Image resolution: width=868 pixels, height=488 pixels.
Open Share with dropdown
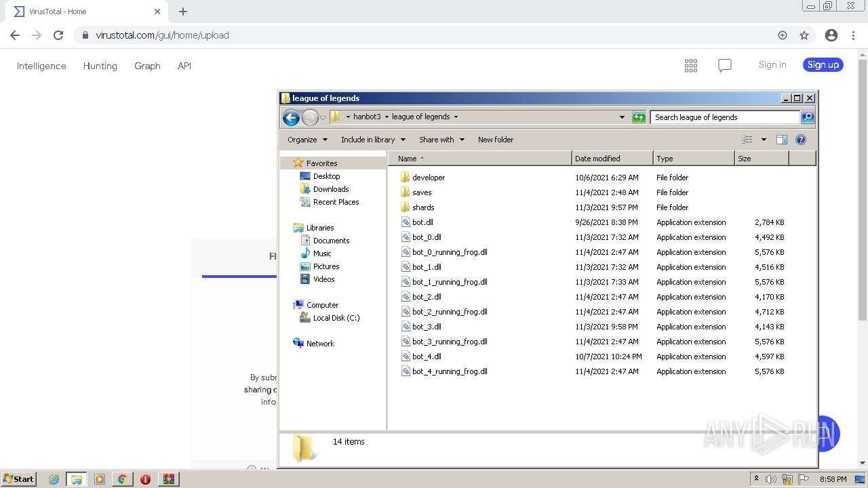tap(441, 140)
